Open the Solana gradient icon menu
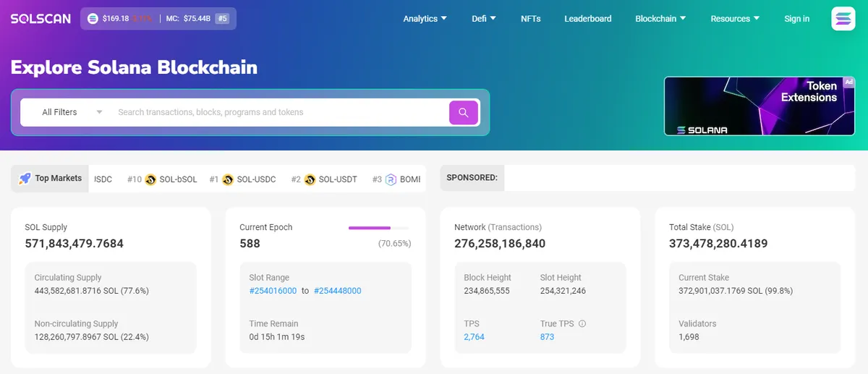The height and width of the screenshot is (374, 868). 843,18
